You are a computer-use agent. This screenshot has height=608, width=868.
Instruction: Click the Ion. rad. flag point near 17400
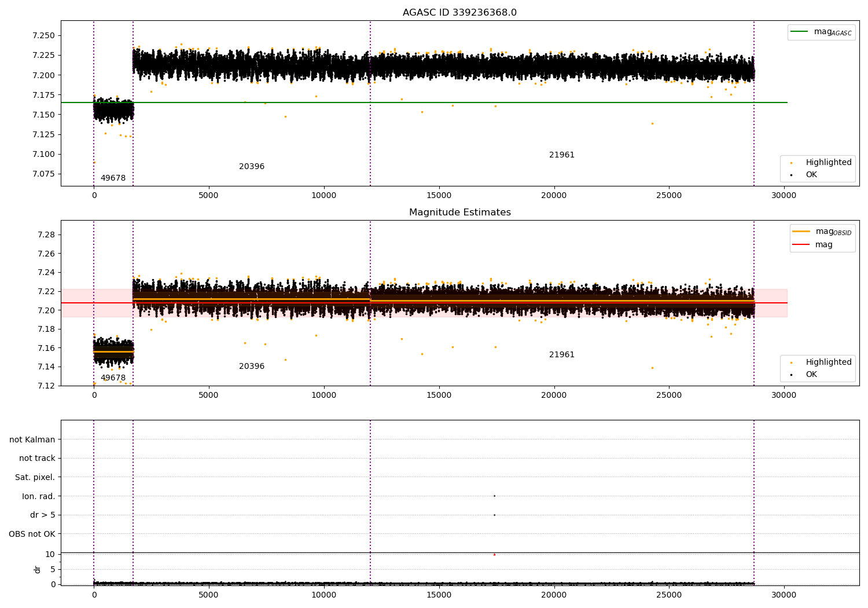[x=494, y=496]
